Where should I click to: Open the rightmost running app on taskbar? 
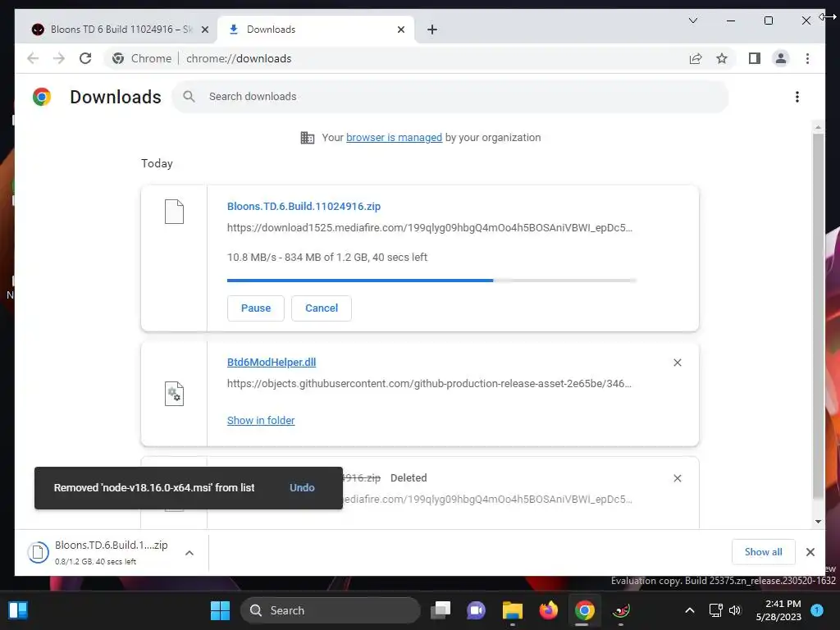(x=621, y=610)
